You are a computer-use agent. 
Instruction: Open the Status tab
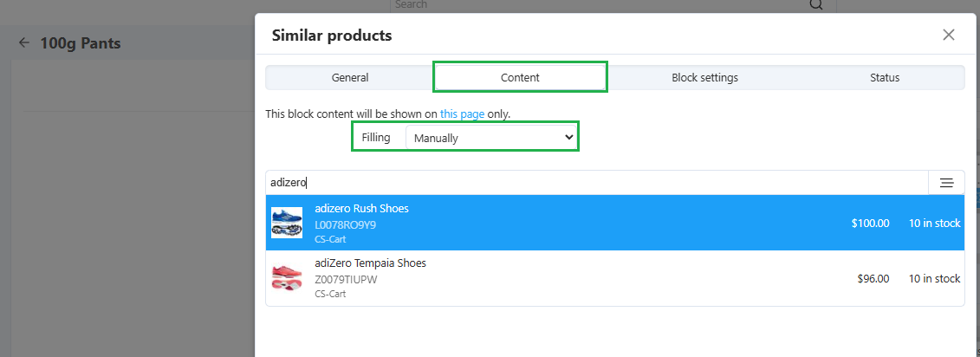click(885, 77)
